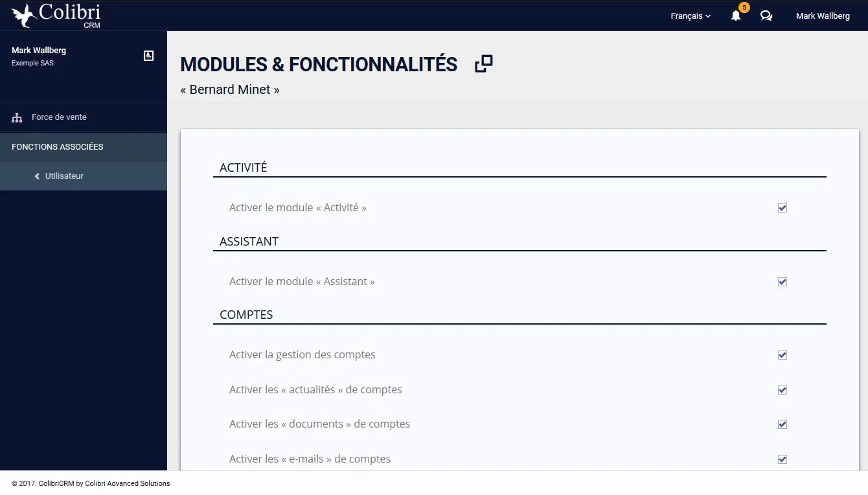Click the FONCTIONS ASSOCIÉES section header

[58, 147]
